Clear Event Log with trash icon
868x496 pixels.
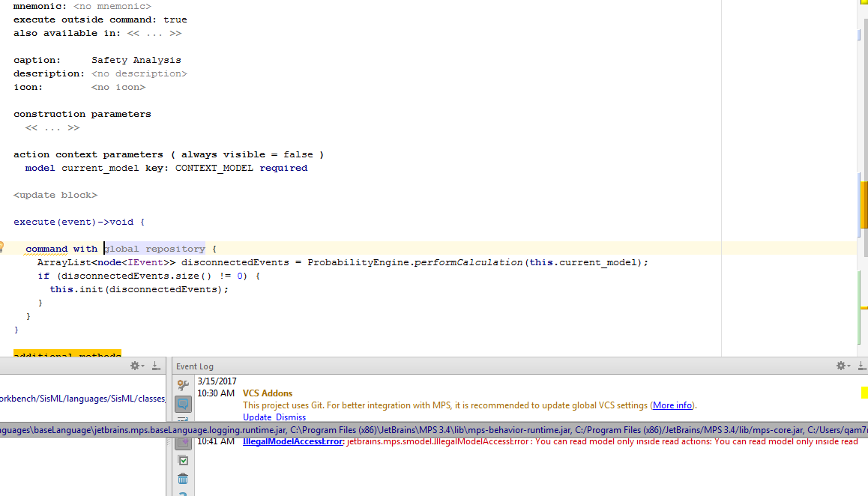click(x=183, y=478)
